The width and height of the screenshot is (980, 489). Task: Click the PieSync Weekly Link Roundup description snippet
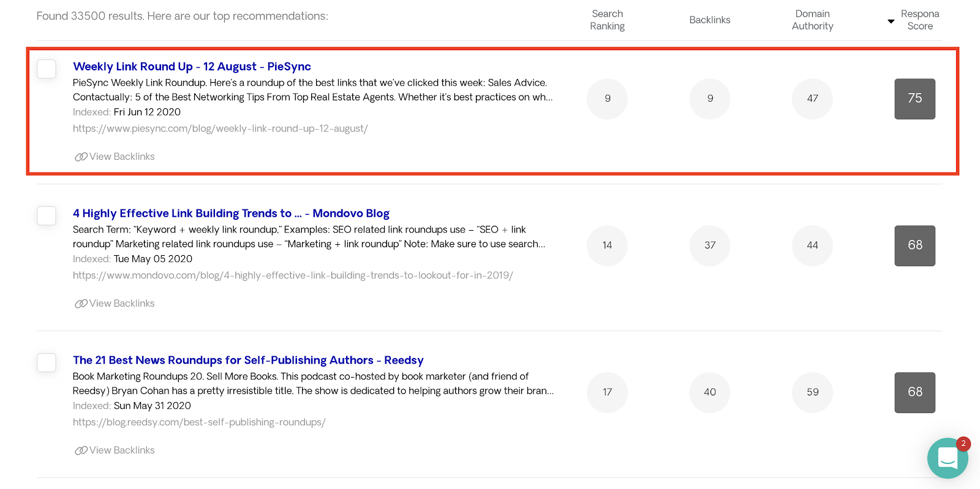click(x=313, y=90)
